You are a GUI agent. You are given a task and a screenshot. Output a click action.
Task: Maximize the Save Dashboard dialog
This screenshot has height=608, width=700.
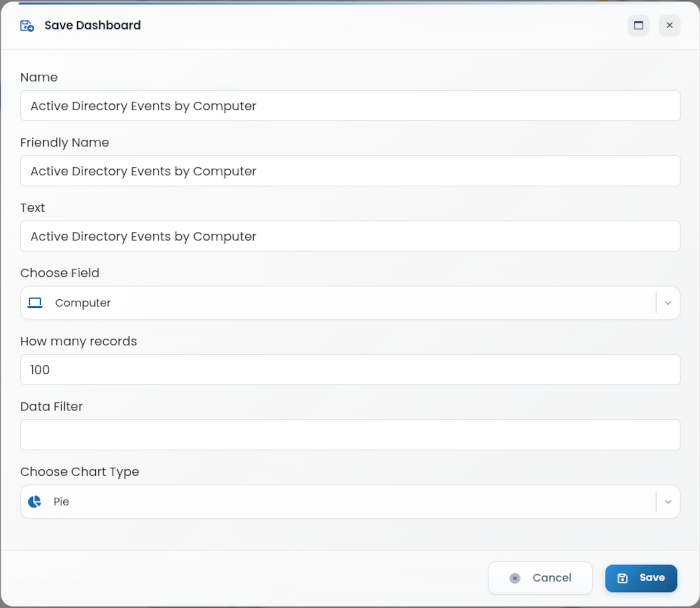[x=638, y=25]
